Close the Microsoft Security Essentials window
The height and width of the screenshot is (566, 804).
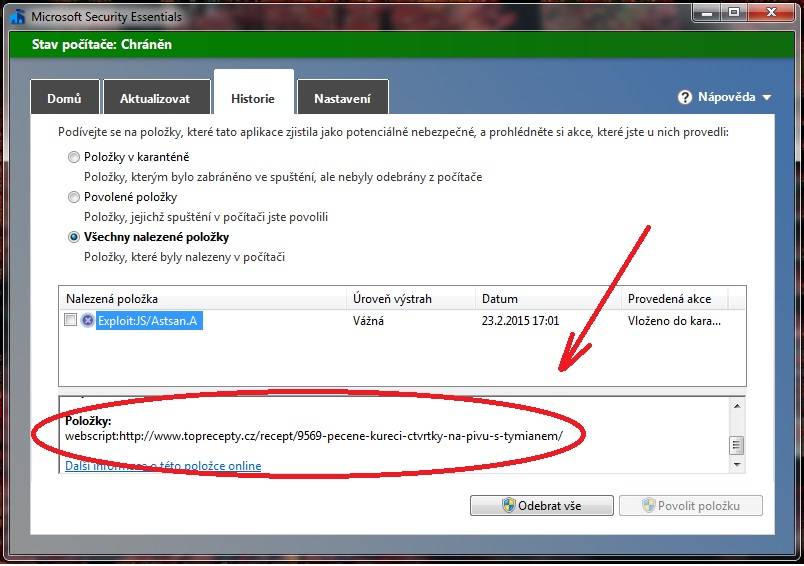771,12
